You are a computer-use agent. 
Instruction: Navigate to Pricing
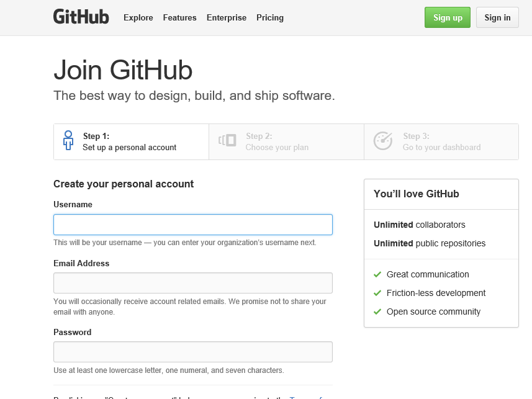click(270, 17)
